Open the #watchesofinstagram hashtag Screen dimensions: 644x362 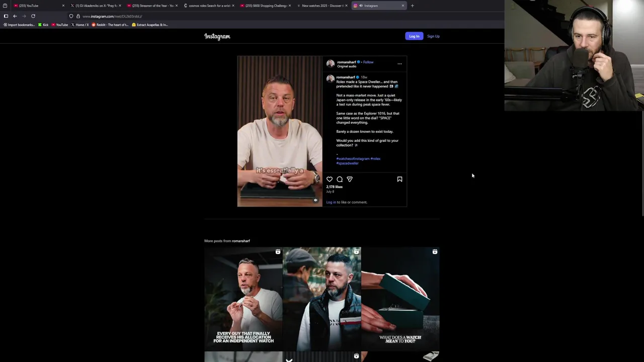pos(353,159)
